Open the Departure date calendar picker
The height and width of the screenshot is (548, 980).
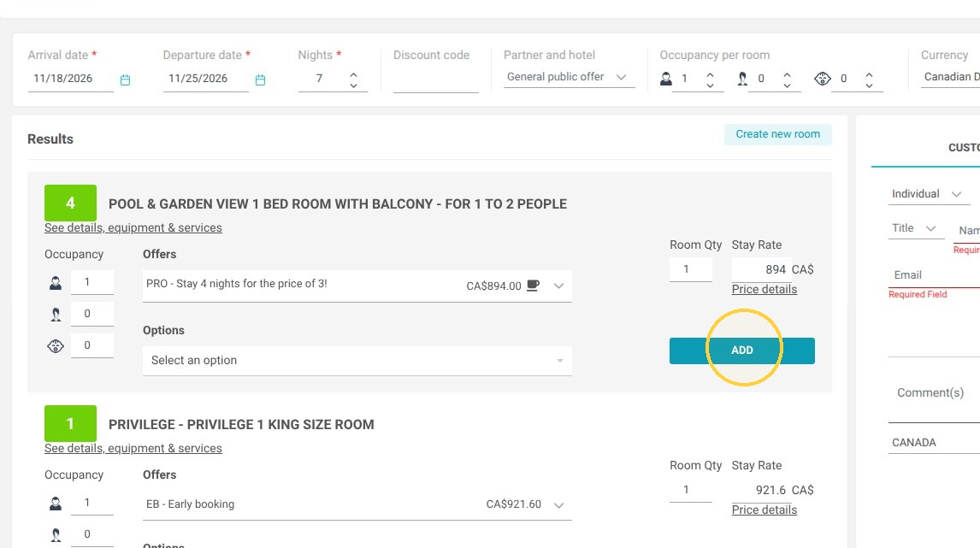[261, 80]
